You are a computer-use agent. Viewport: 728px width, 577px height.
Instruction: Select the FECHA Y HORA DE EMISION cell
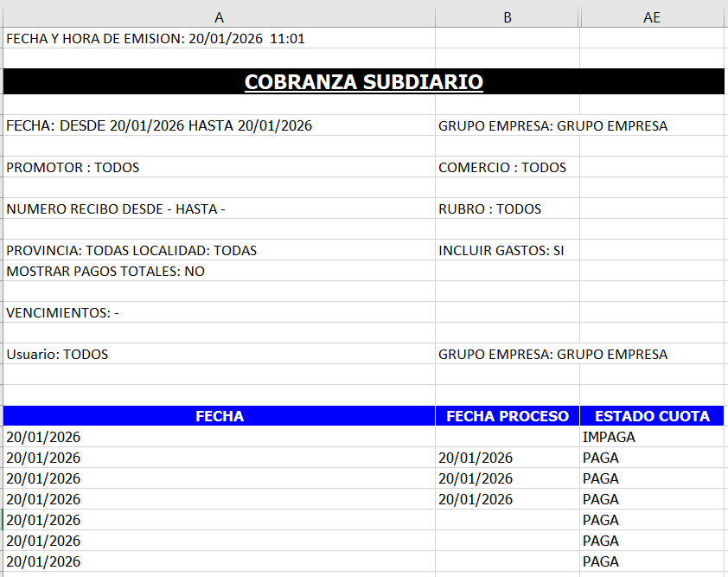156,39
